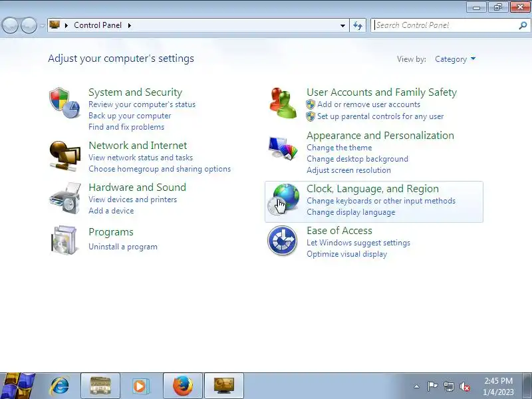Expand the address bar history dropdown arrow

tap(342, 25)
